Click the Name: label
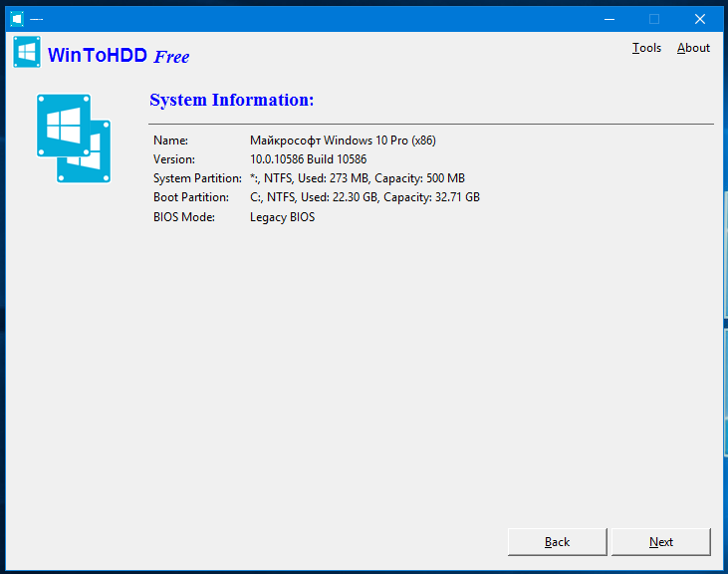 [x=170, y=141]
